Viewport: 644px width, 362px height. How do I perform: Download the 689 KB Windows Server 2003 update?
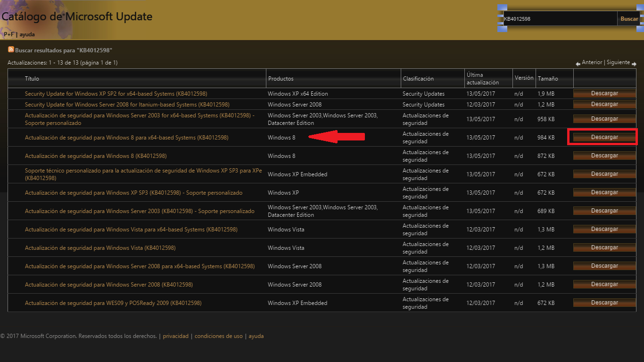click(x=604, y=211)
